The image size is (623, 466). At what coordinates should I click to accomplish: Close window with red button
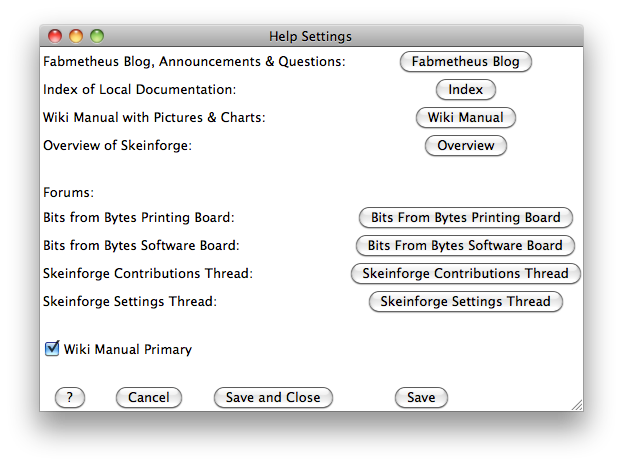coord(55,36)
